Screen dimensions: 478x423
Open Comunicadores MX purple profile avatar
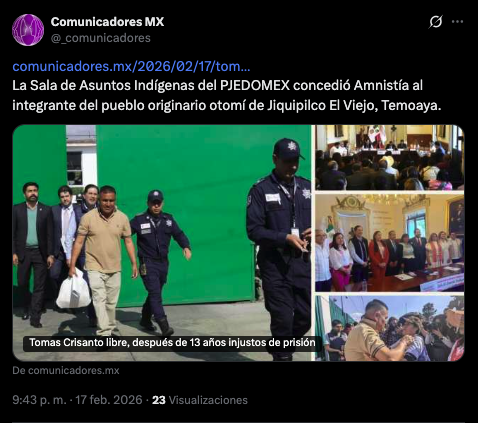coord(28,30)
